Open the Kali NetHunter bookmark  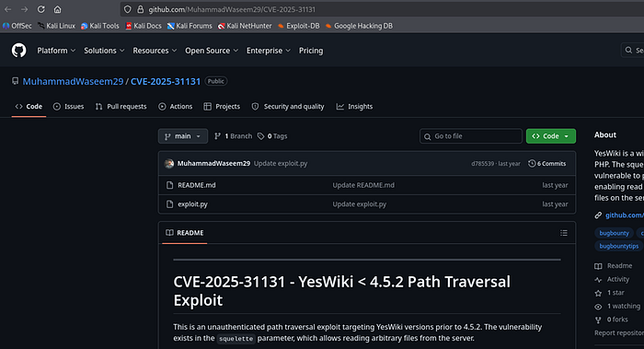coord(245,26)
